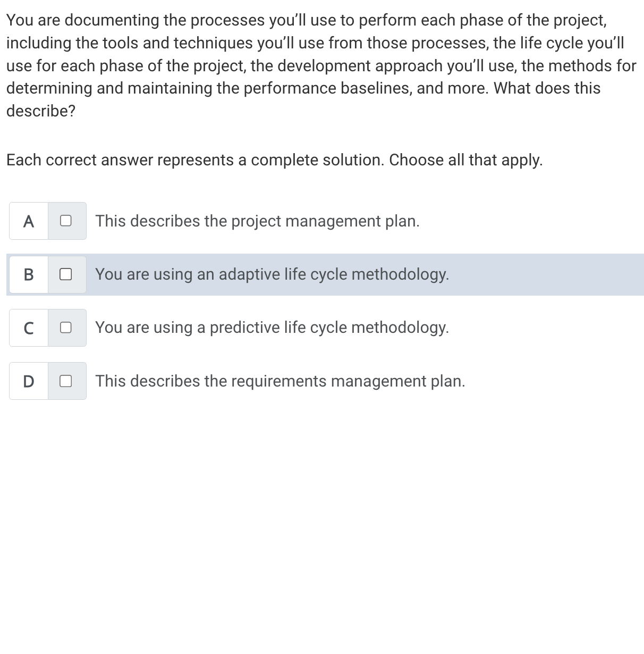Tick the answer box beside option D
The image size is (644, 654).
66,381
